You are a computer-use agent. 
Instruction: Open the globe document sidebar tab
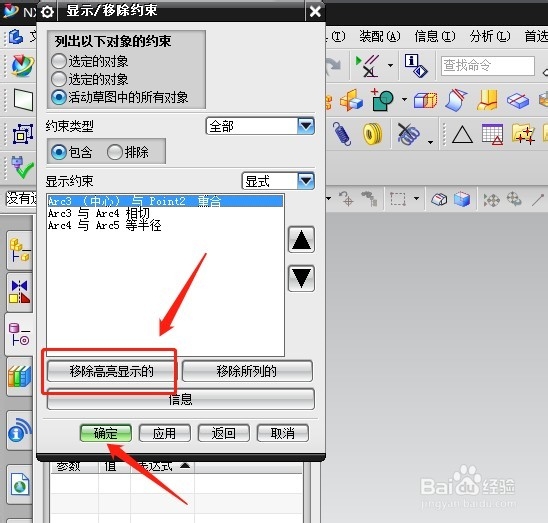click(20, 484)
